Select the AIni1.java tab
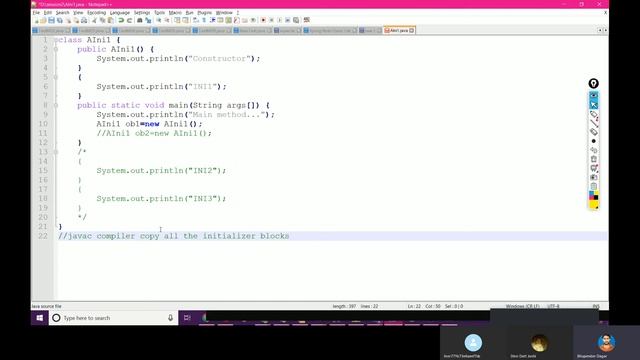The width and height of the screenshot is (640, 360). point(399,30)
